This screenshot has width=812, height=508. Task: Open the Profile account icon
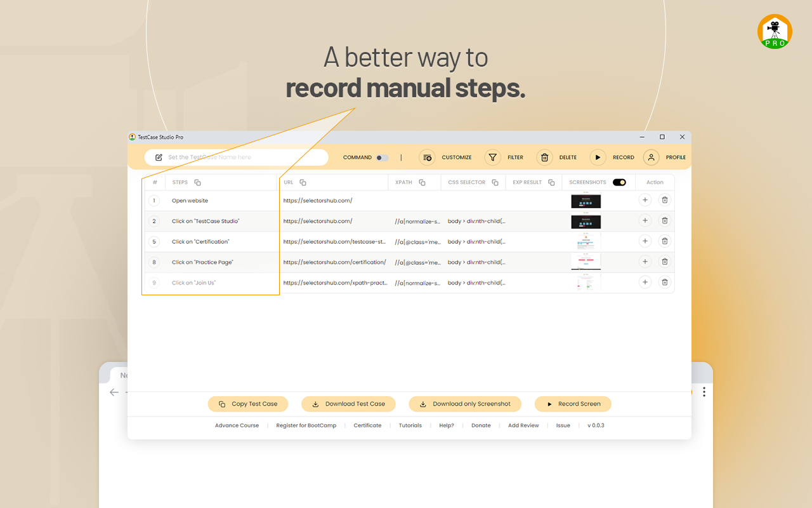[x=651, y=157]
